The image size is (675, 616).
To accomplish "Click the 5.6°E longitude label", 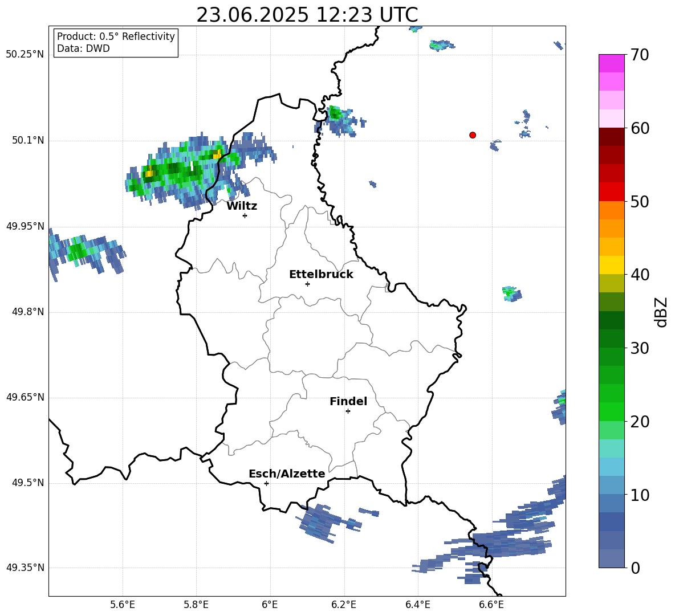I will [x=123, y=605].
